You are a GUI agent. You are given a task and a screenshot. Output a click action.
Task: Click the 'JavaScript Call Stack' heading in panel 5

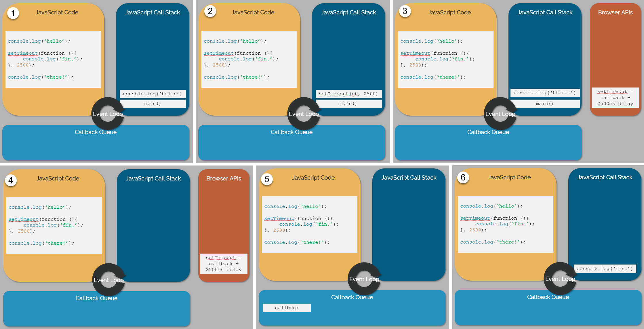tap(409, 178)
